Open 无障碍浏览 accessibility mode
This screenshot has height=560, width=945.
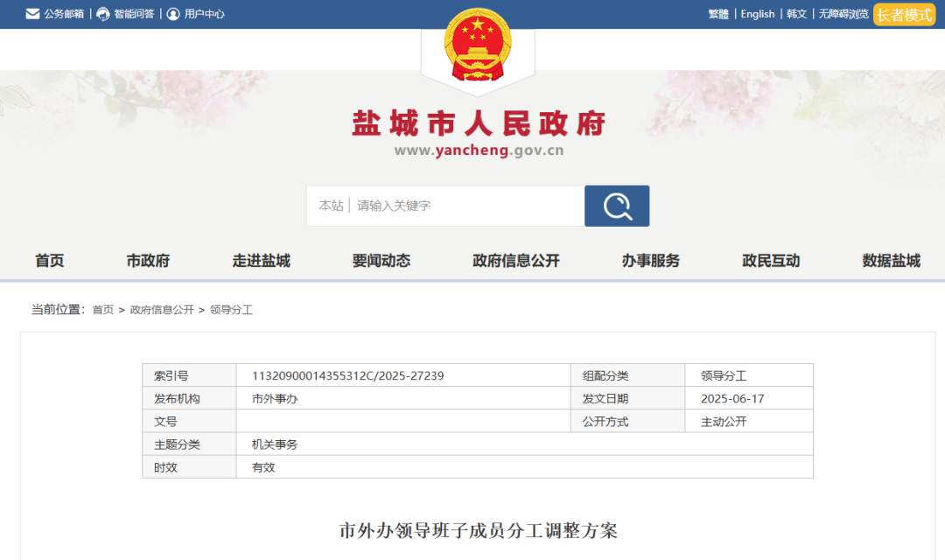(x=843, y=14)
